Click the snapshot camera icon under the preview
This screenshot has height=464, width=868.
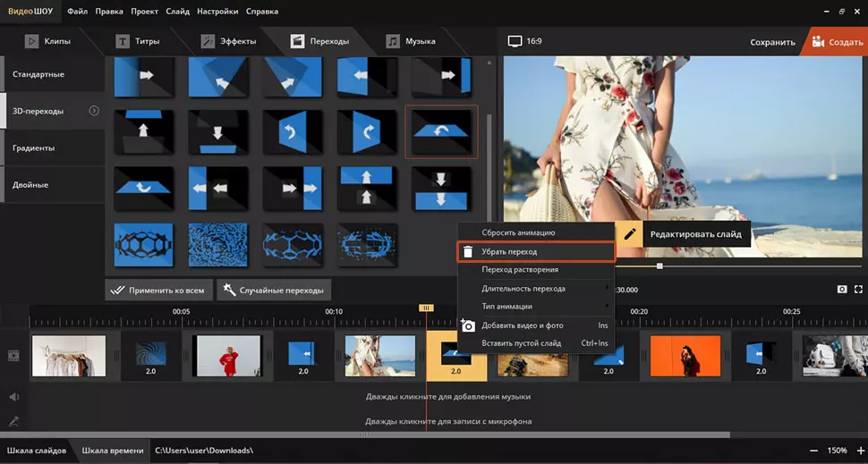(x=842, y=290)
